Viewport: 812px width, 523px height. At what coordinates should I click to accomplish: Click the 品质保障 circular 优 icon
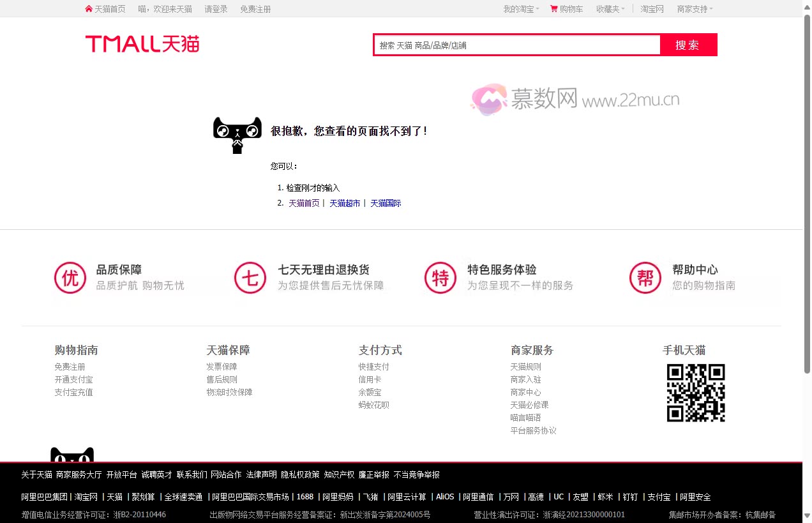(x=70, y=278)
